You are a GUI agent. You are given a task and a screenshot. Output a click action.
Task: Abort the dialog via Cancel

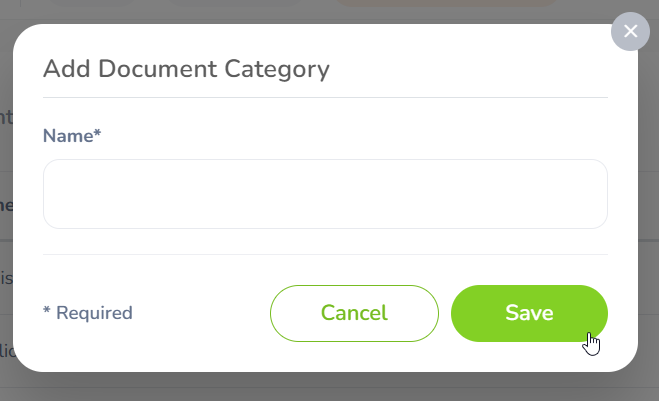tap(354, 313)
